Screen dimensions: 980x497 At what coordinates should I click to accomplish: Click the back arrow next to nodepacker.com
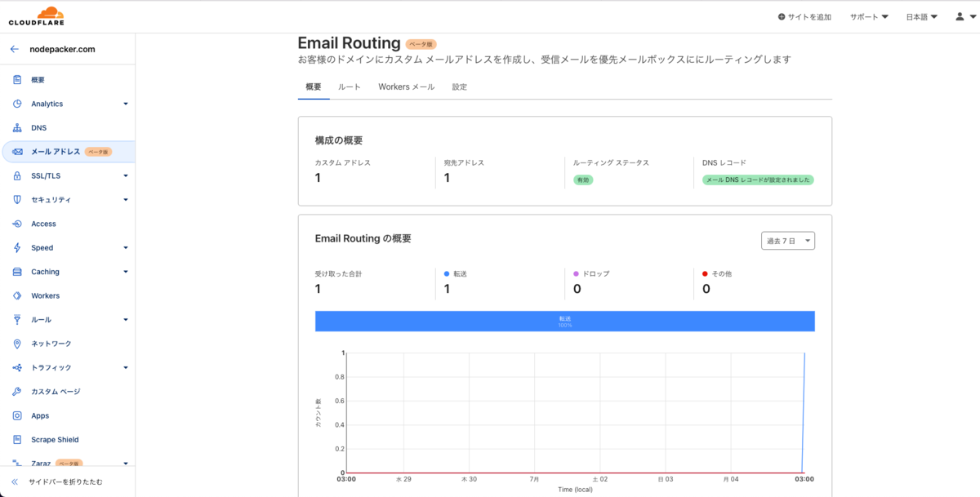point(15,49)
